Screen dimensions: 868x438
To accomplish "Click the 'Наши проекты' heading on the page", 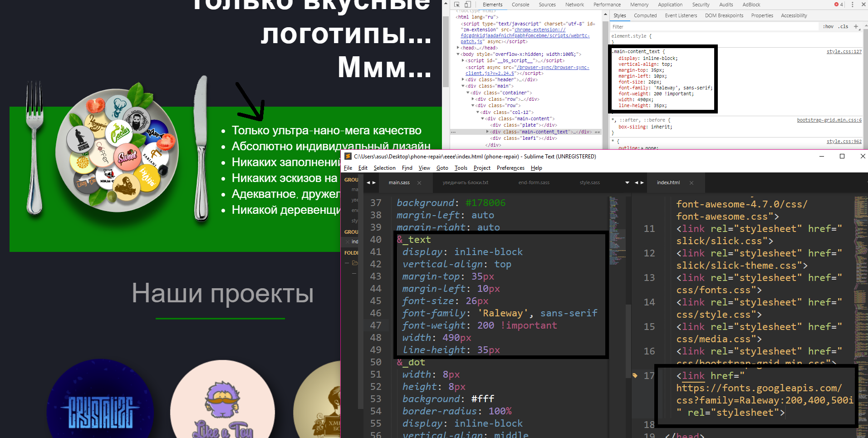I will (223, 293).
